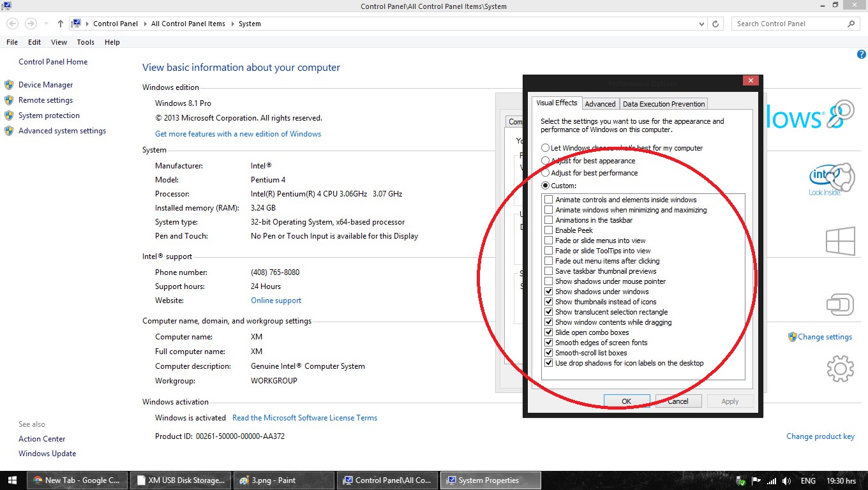Disable Show thumbnails instead of icons
The height and width of the screenshot is (490, 868).
[x=548, y=302]
